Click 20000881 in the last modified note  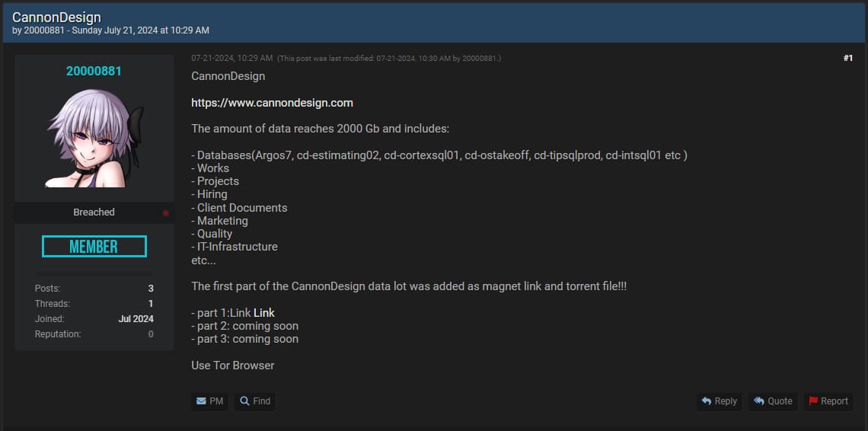tap(481, 59)
